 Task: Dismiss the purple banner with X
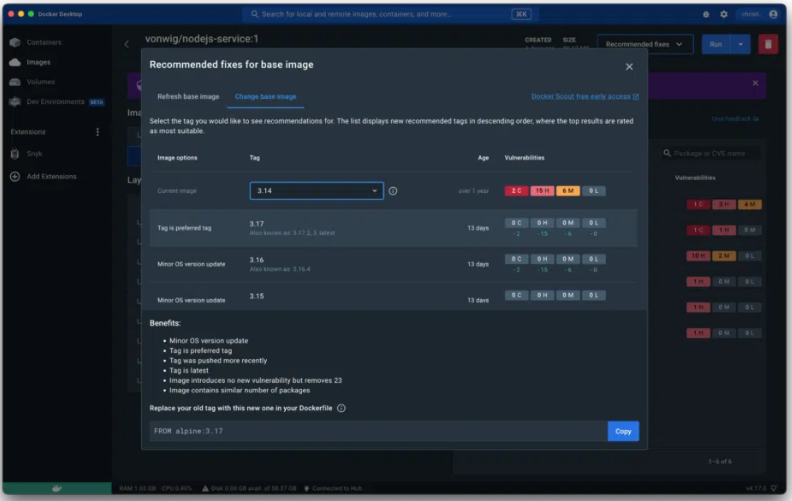tap(755, 83)
